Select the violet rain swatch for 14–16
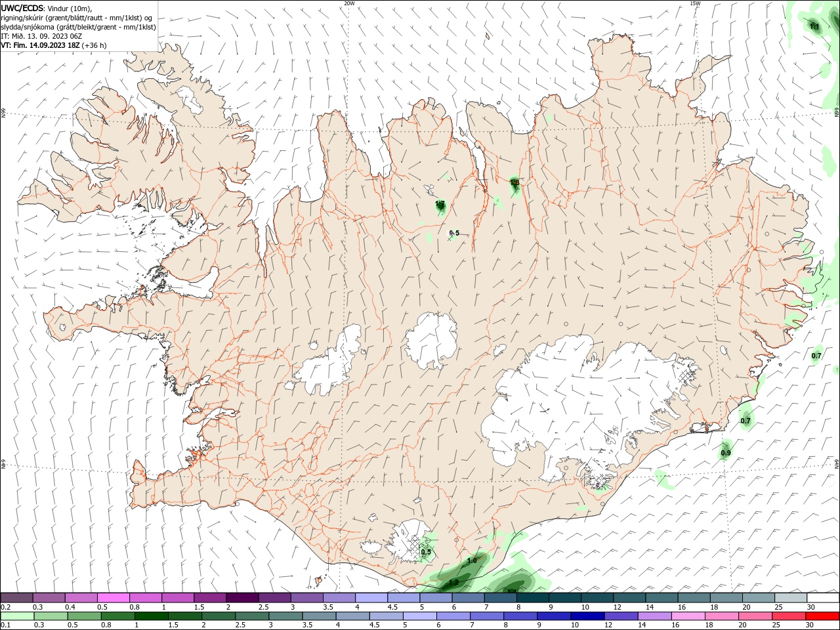Viewport: 840px width, 630px height. click(x=656, y=616)
